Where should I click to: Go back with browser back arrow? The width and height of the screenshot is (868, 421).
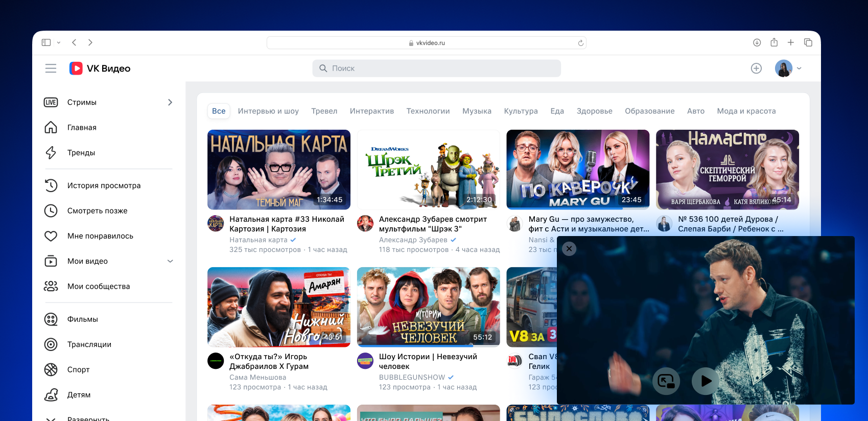pos(74,42)
